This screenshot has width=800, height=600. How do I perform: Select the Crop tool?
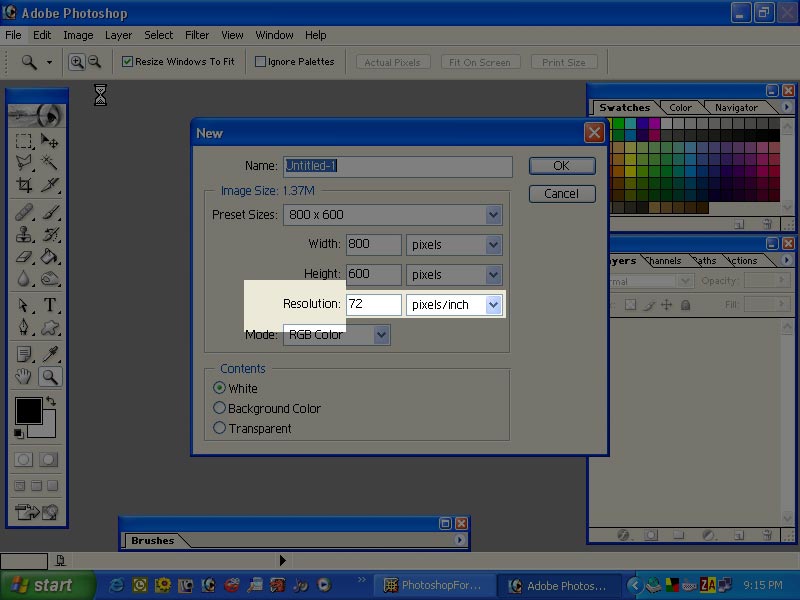point(24,185)
